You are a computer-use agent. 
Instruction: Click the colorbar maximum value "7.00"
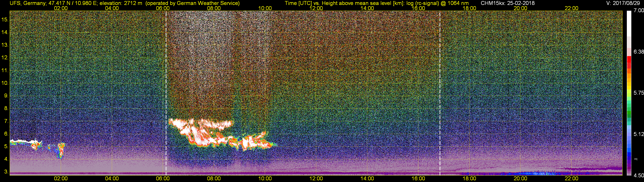click(638, 10)
